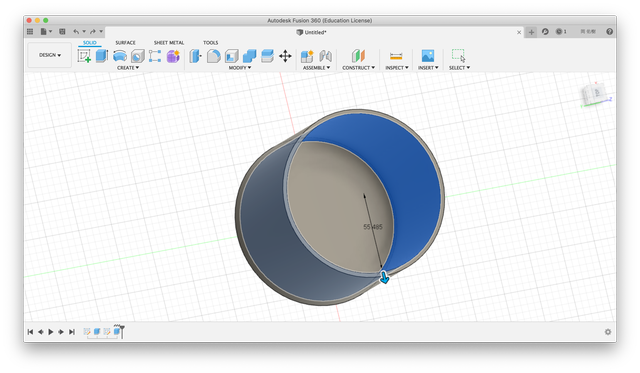Select last extrude feature in timeline
The height and width of the screenshot is (373, 640).
pos(117,332)
